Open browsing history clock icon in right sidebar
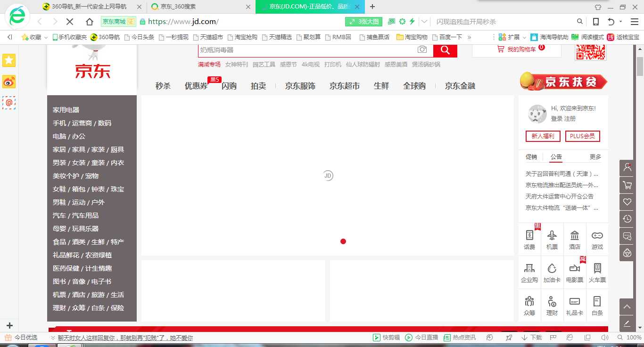This screenshot has width=644, height=347. 627,219
